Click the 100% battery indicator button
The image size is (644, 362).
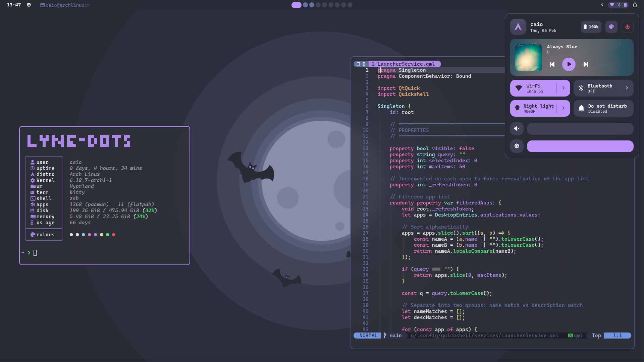591,27
